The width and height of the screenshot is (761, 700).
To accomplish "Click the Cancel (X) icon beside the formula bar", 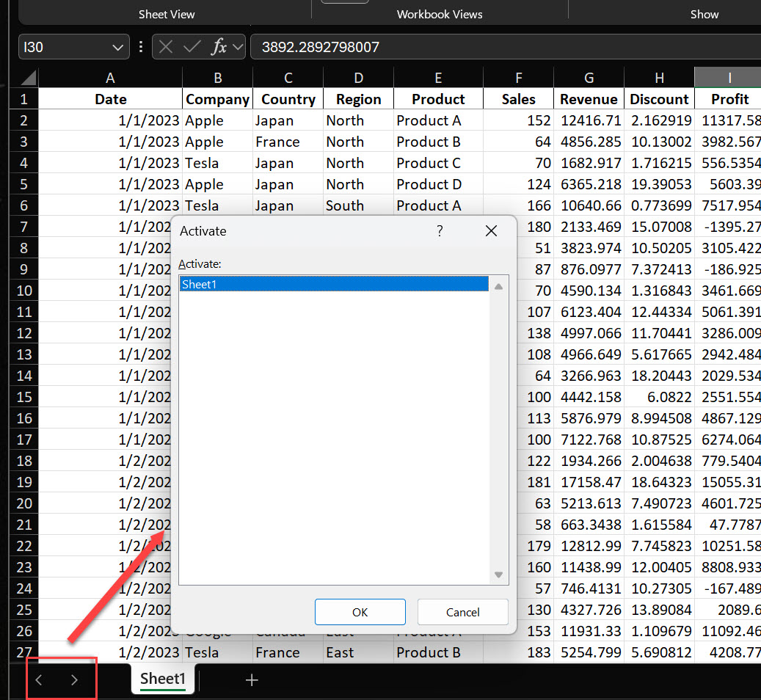I will (x=167, y=46).
